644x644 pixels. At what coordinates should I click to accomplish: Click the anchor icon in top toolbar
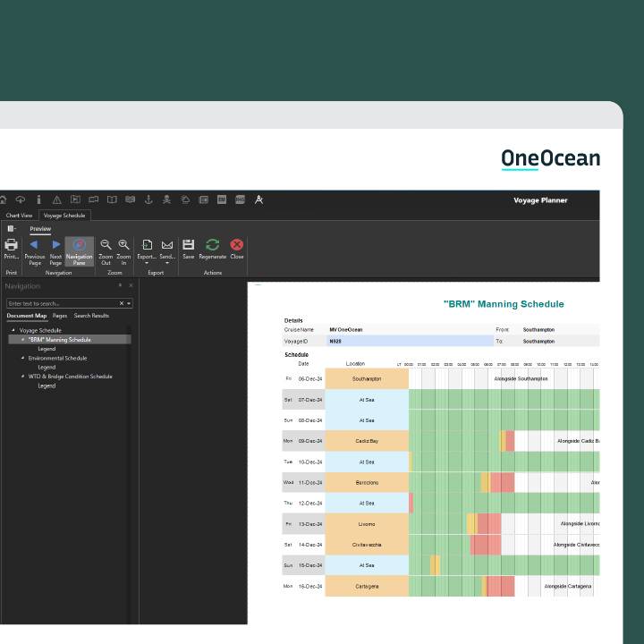[x=148, y=199]
